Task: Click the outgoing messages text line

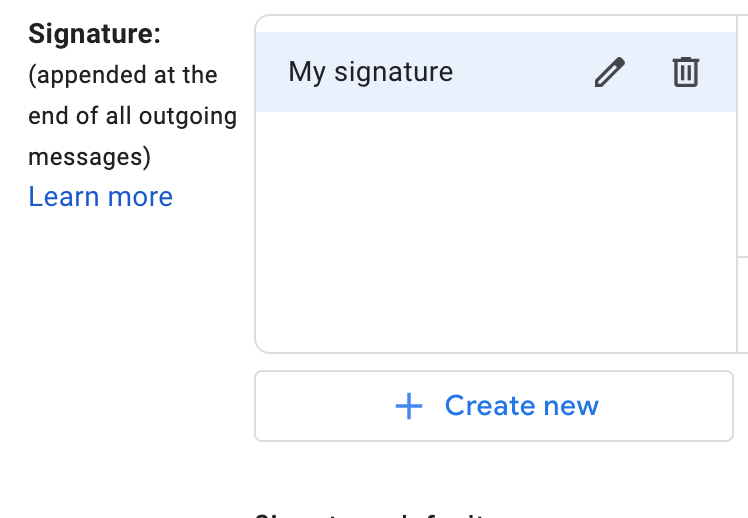Action: point(132,116)
